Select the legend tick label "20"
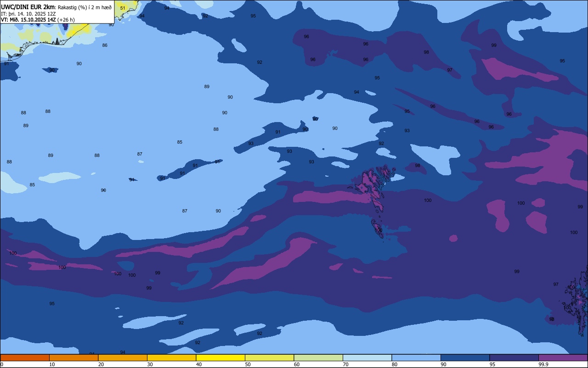Viewport: 588px width, 368px height. pos(101,364)
